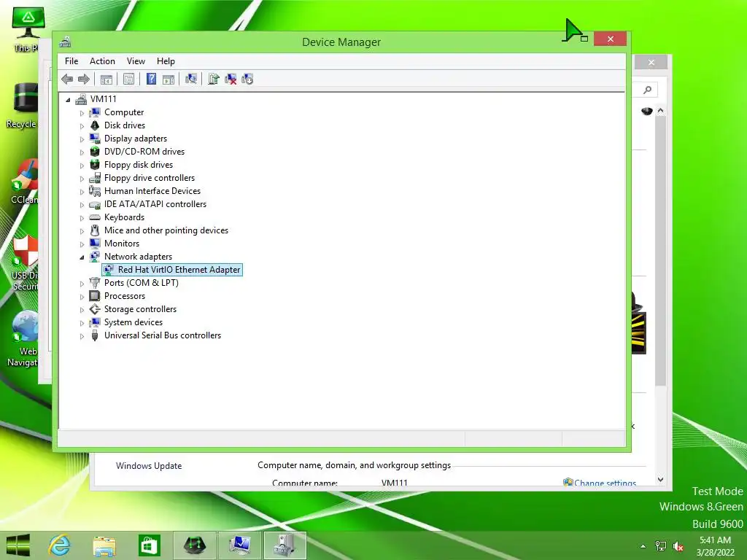Expand the Processors category
Screen dimensions: 747x560
82,297
